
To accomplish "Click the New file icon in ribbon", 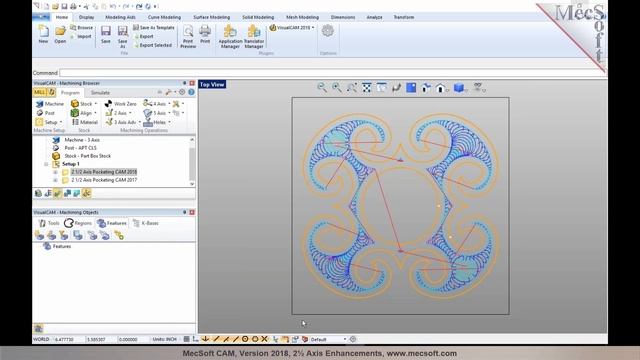I will point(43,34).
